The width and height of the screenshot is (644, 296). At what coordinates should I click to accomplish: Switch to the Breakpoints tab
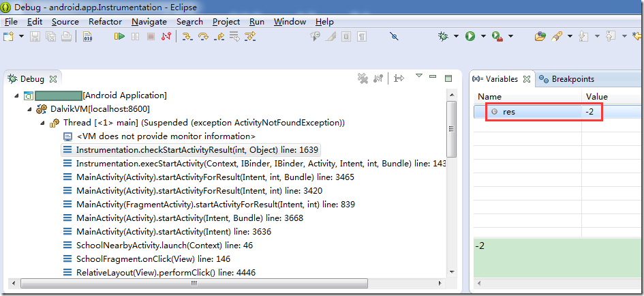click(x=567, y=79)
